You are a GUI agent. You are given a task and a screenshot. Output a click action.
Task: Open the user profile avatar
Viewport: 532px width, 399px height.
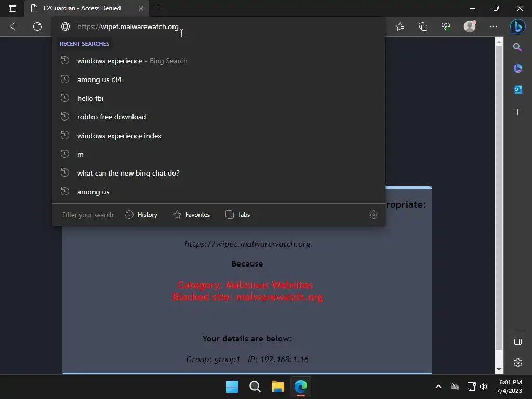click(470, 26)
